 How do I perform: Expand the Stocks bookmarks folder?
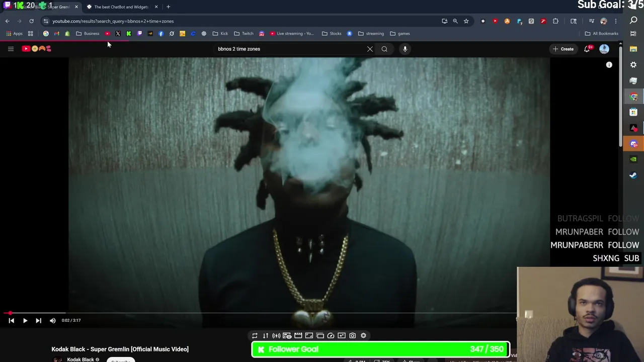pos(332,34)
